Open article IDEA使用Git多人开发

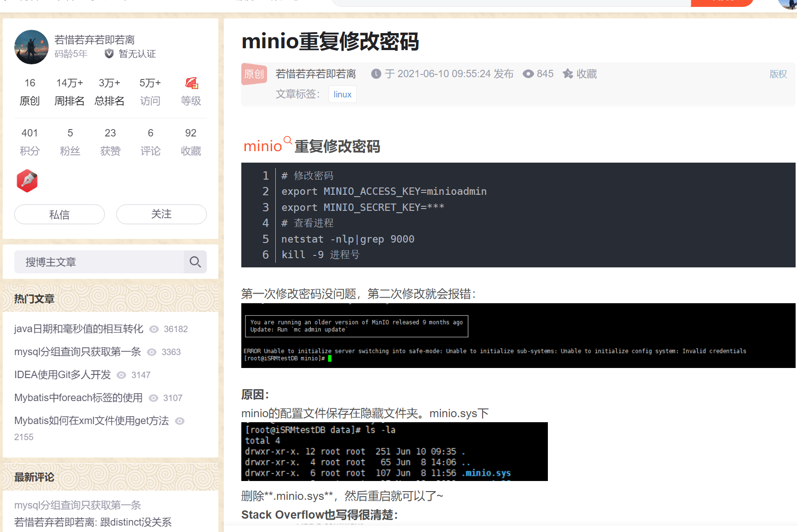click(x=62, y=374)
